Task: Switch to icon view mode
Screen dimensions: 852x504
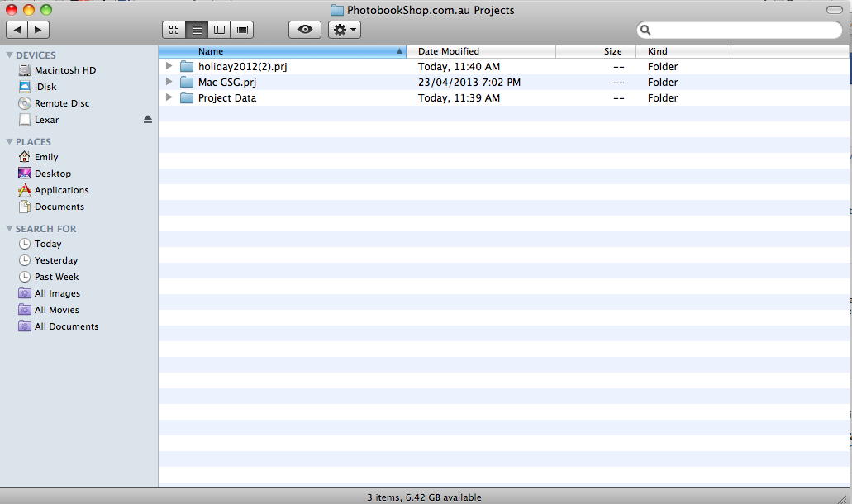Action: pyautogui.click(x=174, y=30)
